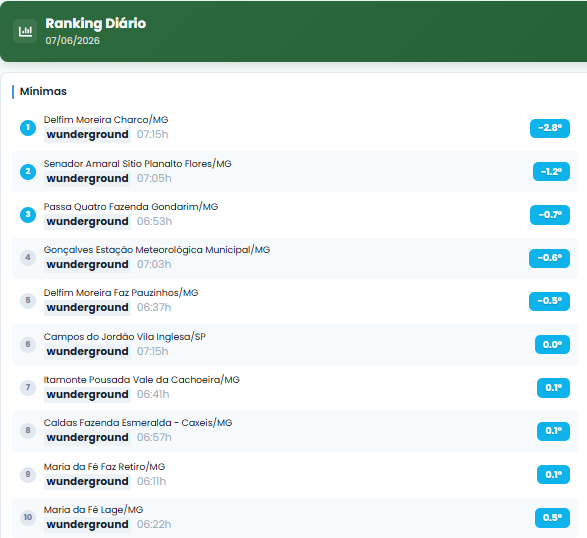The width and height of the screenshot is (587, 538).
Task: Click wunderground tag under Passa Quatro
Action: [87, 222]
